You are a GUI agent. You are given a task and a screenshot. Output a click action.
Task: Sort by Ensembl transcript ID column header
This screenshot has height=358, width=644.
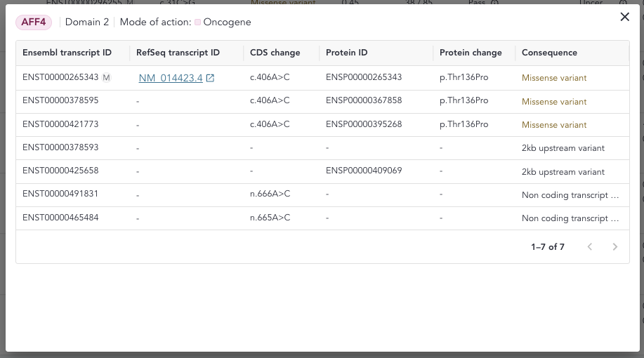[x=67, y=53]
